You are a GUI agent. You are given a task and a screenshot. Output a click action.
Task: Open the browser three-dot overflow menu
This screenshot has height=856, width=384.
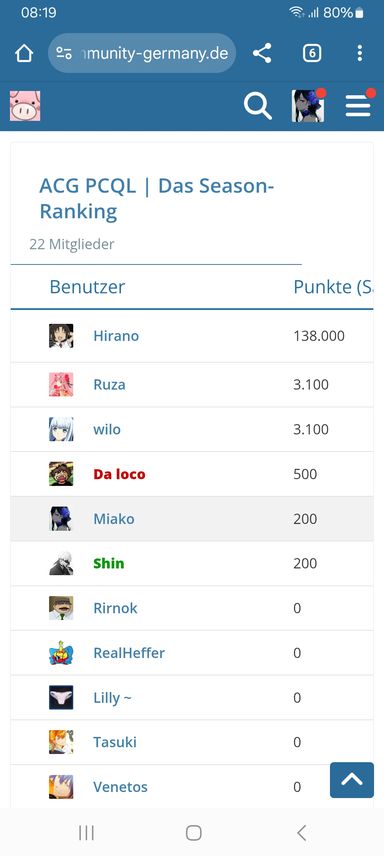(359, 53)
